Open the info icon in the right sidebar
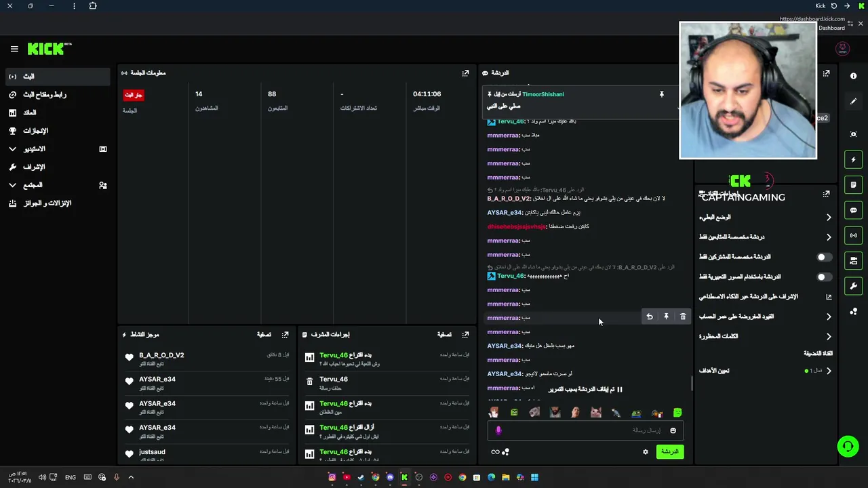Screen dimensions: 868x488 click(x=854, y=76)
